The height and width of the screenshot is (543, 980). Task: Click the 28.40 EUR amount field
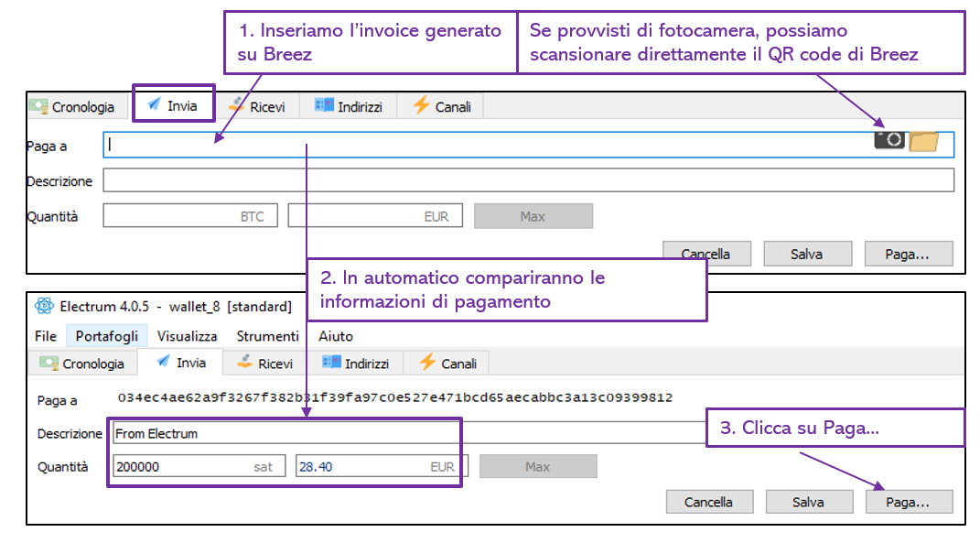382,467
